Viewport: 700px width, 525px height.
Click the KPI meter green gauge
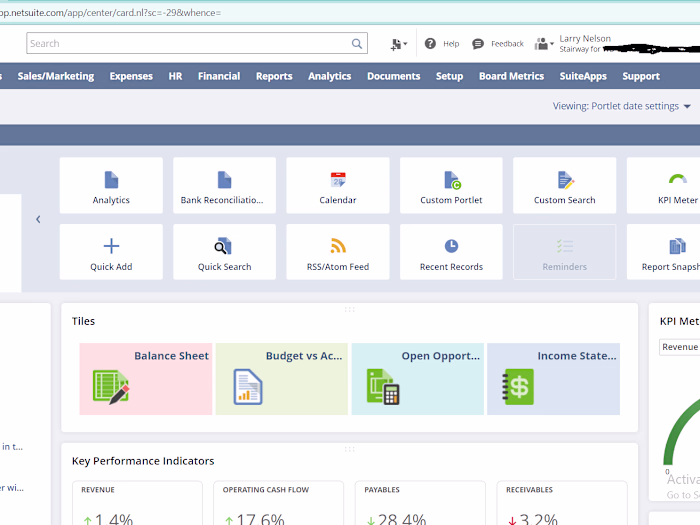point(681,433)
